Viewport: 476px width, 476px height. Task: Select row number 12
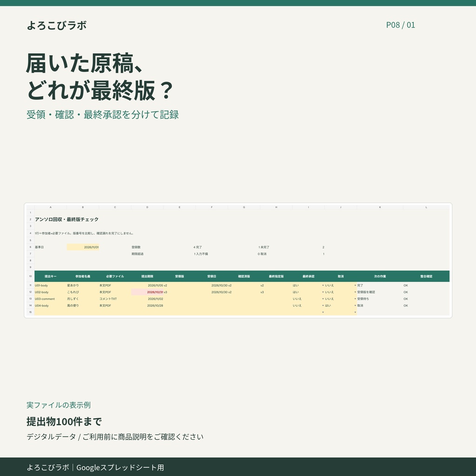point(30,292)
